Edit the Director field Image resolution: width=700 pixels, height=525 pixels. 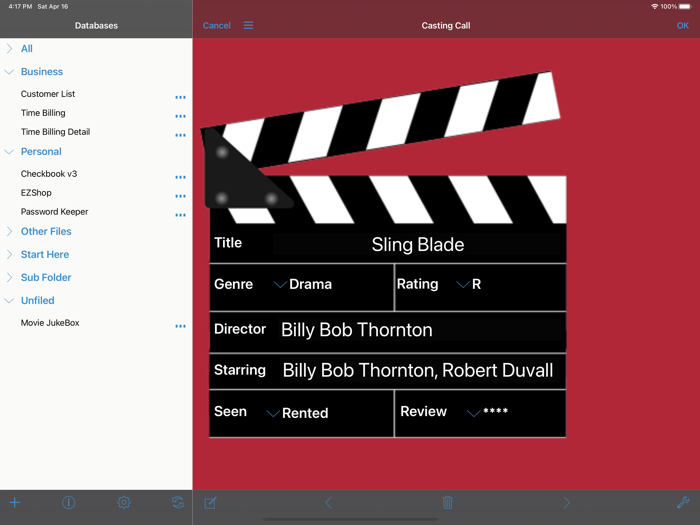tap(421, 330)
